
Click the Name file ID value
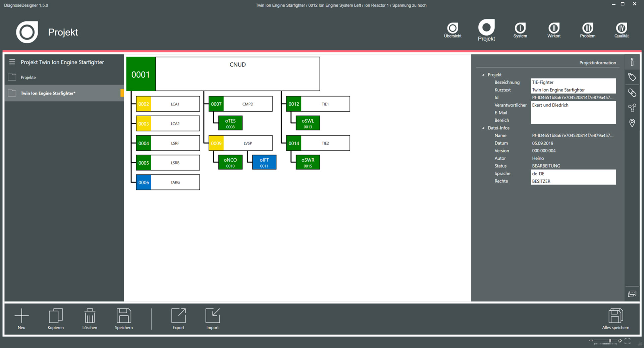click(573, 135)
